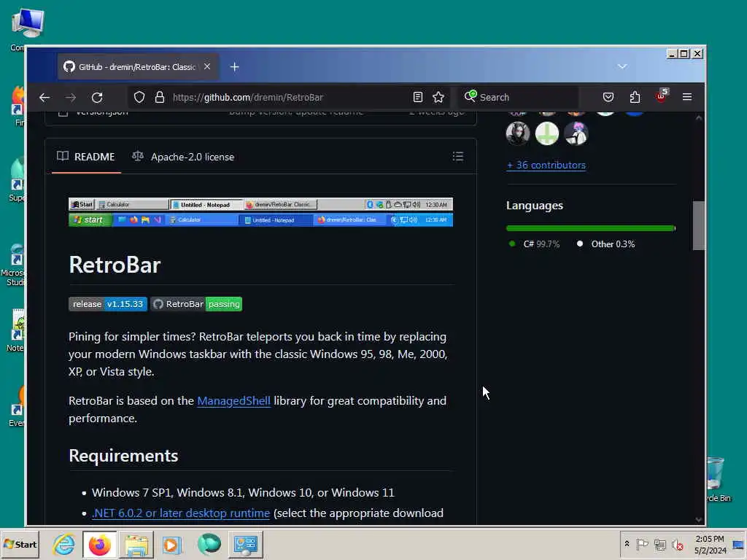The image size is (747, 560).
Task: Switch to the Apache-2.0 license tab
Action: [x=183, y=157]
